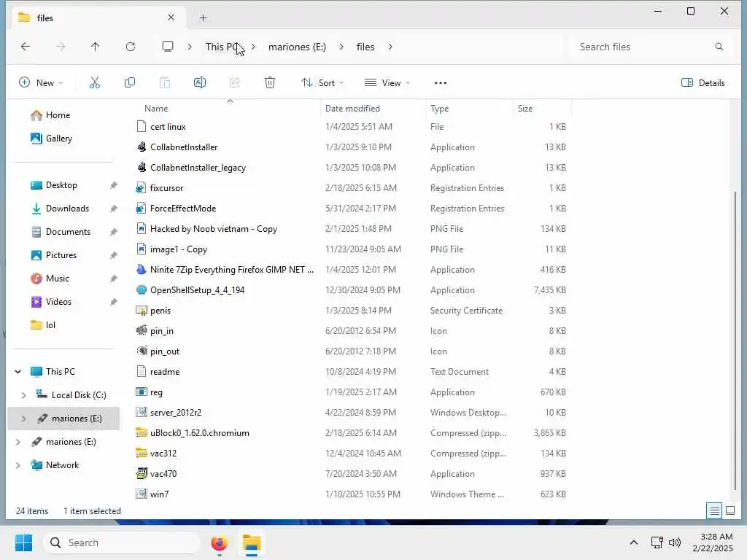The height and width of the screenshot is (560, 747).
Task: Expand the Network tree node
Action: 18,465
